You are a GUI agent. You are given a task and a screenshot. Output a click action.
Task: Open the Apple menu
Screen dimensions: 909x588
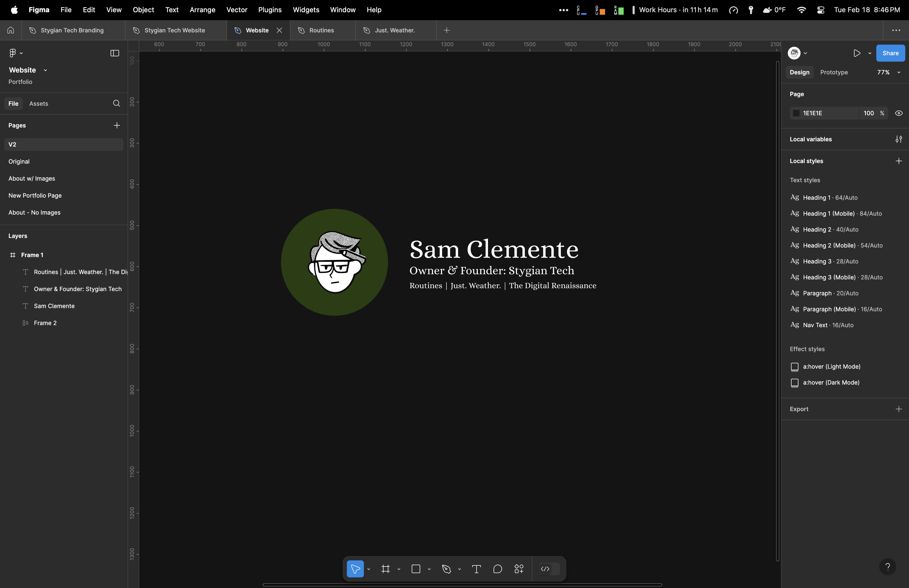point(14,10)
